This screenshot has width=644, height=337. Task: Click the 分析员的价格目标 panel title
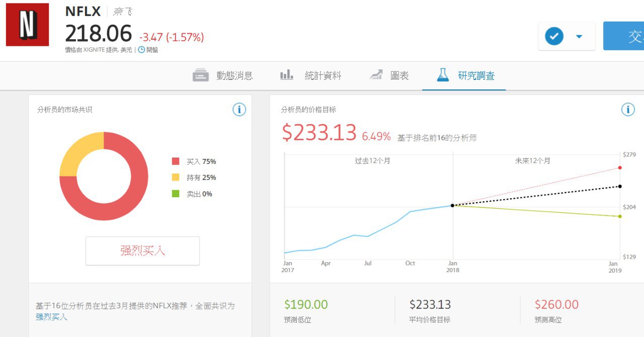tap(308, 110)
